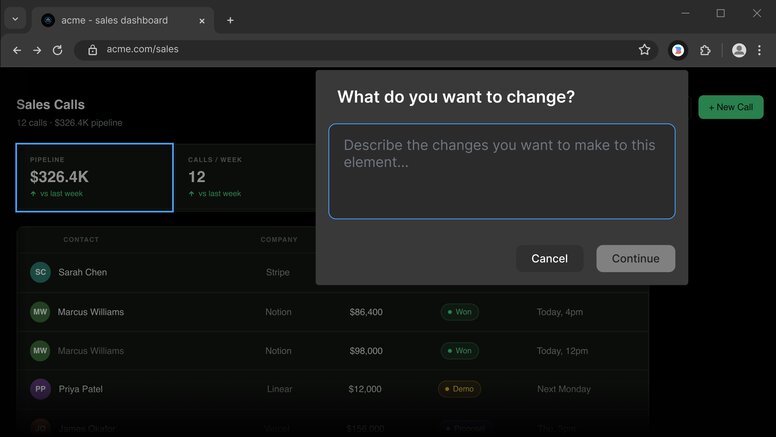Click Marcus Williams in the Today, 4pm row
776x437 pixels.
tap(91, 312)
